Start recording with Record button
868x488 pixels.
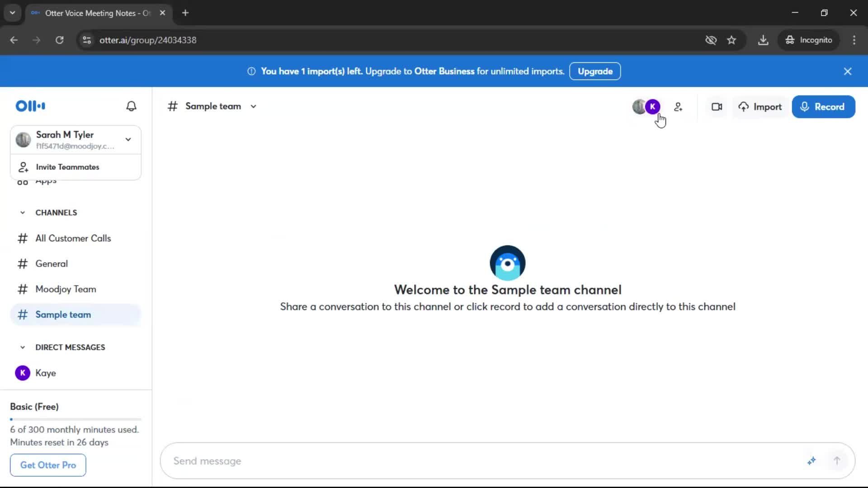coord(823,107)
